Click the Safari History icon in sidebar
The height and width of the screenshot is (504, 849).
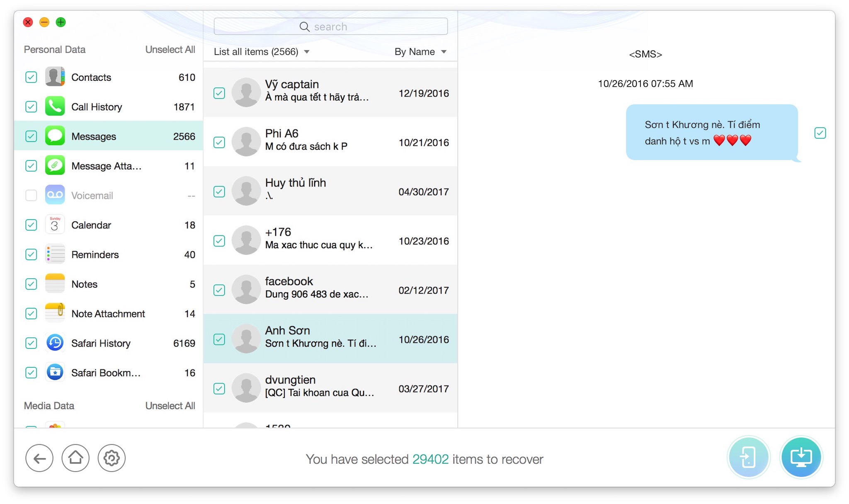coord(55,343)
